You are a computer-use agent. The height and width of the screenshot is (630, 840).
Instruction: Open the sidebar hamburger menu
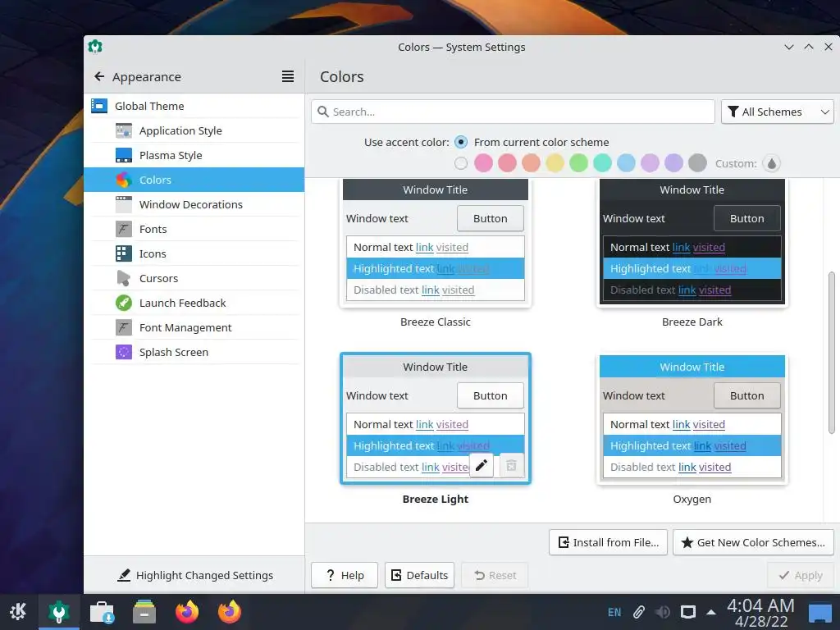click(288, 76)
